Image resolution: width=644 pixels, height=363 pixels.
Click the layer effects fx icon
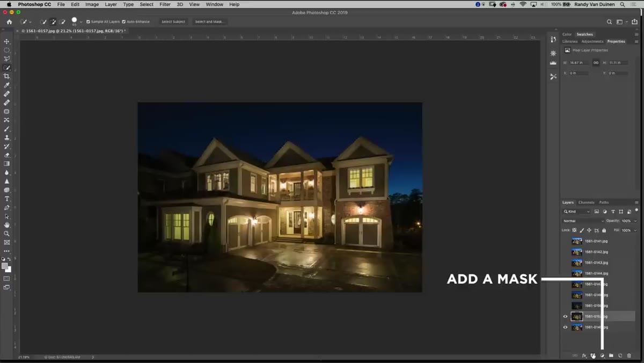click(584, 355)
